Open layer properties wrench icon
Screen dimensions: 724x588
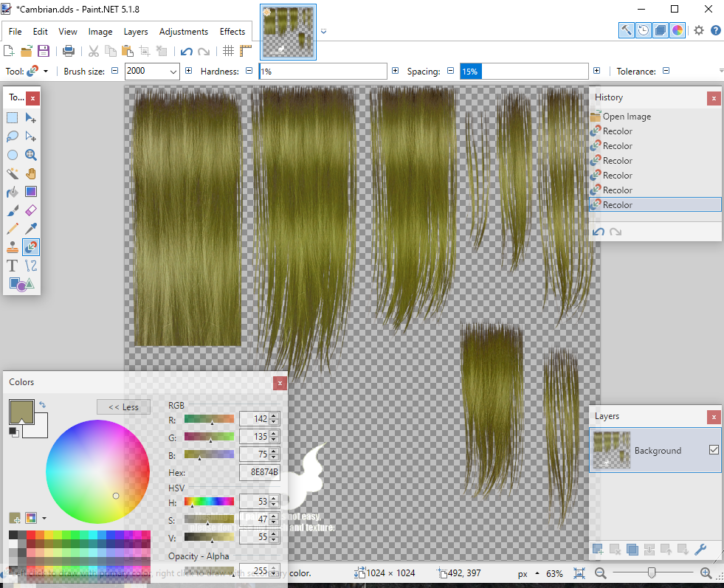[700, 549]
